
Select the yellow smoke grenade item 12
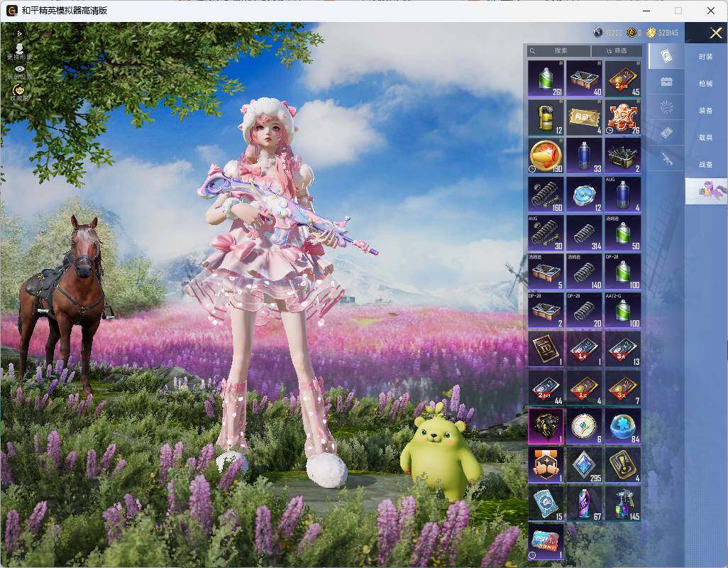click(x=546, y=117)
